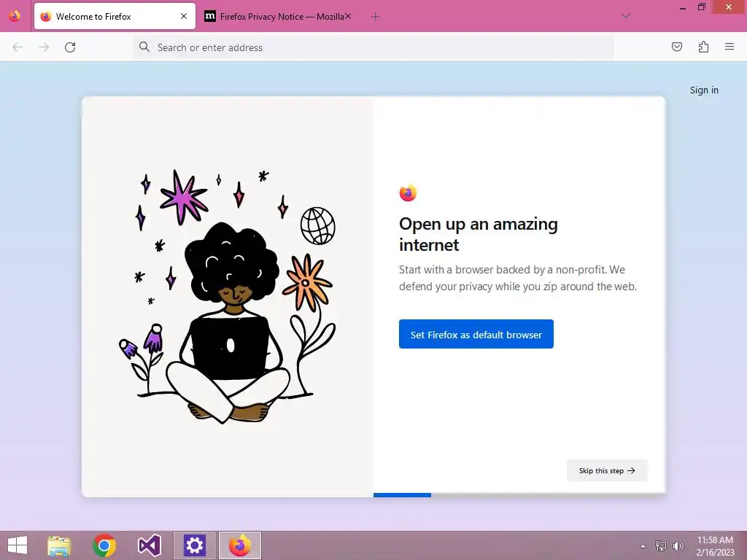Image resolution: width=747 pixels, height=560 pixels.
Task: Click the Open up an amazing internet heading
Action: (x=479, y=234)
